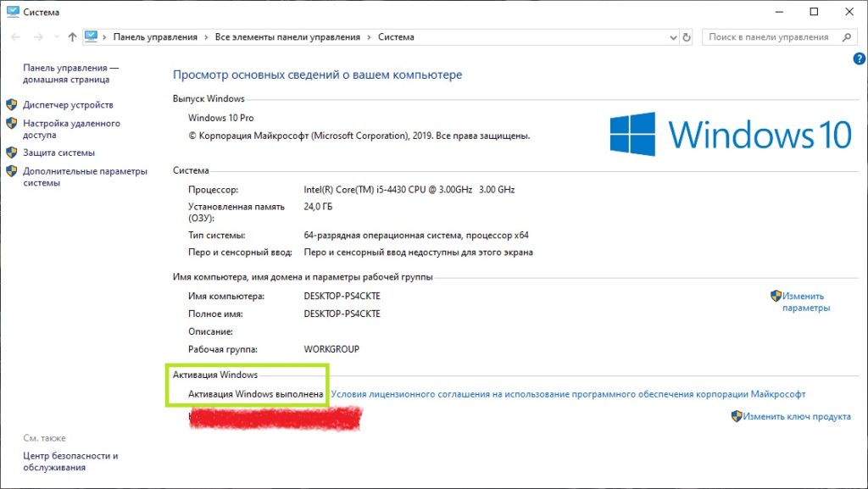Click the Полное имя value DESKTOP-PS4CKTE
Screen dimensions: 868x489
pyautogui.click(x=342, y=314)
